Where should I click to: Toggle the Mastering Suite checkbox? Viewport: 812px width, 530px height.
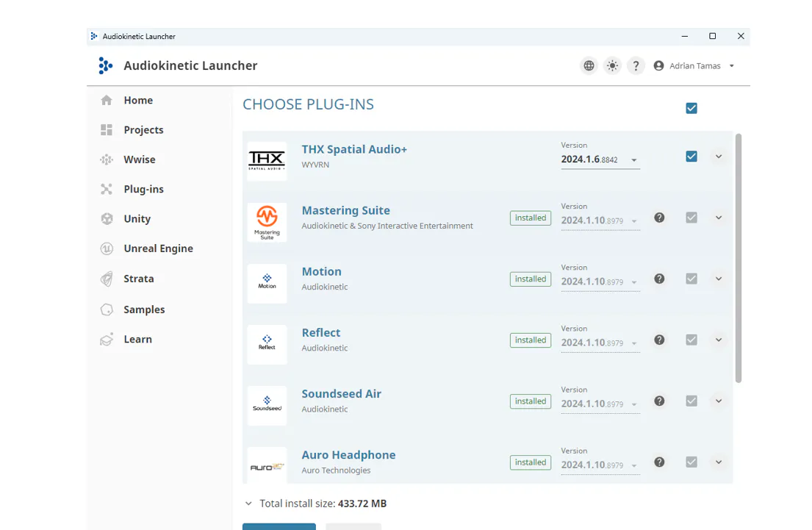691,218
